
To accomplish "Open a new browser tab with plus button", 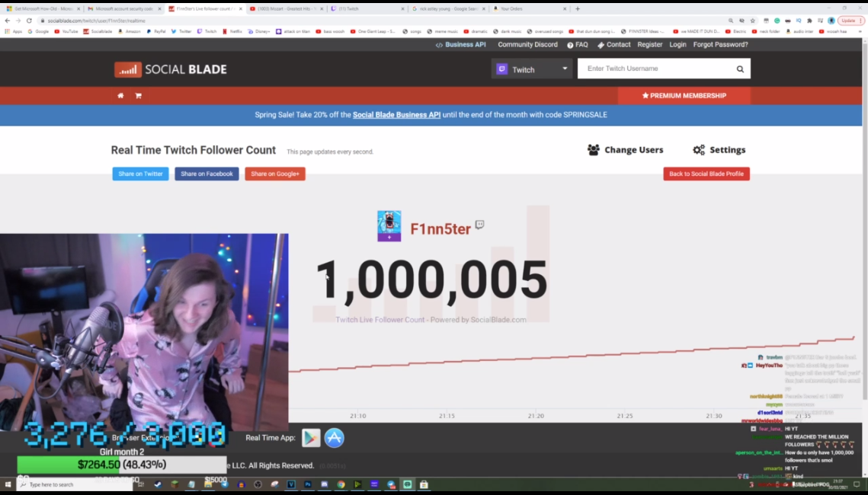I will point(578,9).
